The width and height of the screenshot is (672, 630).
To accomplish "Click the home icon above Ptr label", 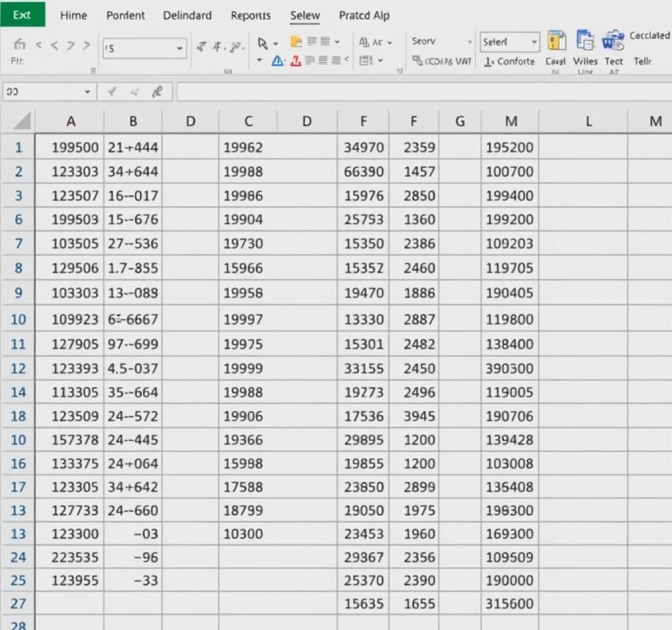I will pos(20,45).
